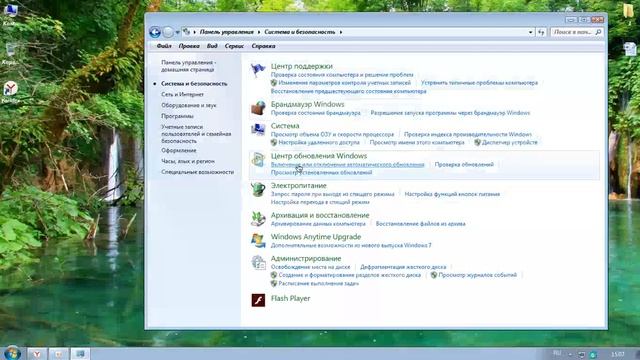The height and width of the screenshot is (360, 640).
Task: Click the Администрирование tools icon
Action: click(258, 262)
